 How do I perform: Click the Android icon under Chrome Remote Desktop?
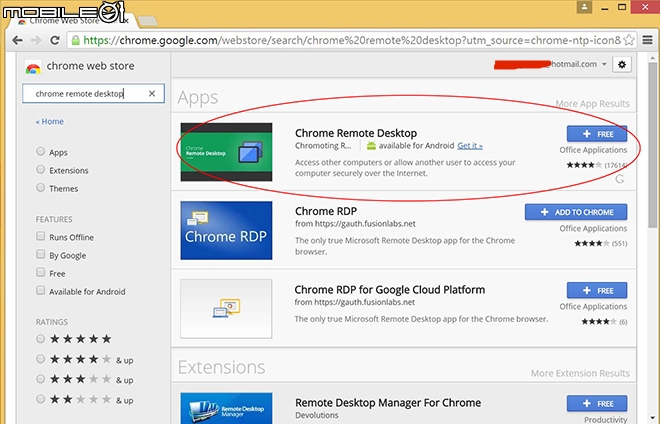371,146
